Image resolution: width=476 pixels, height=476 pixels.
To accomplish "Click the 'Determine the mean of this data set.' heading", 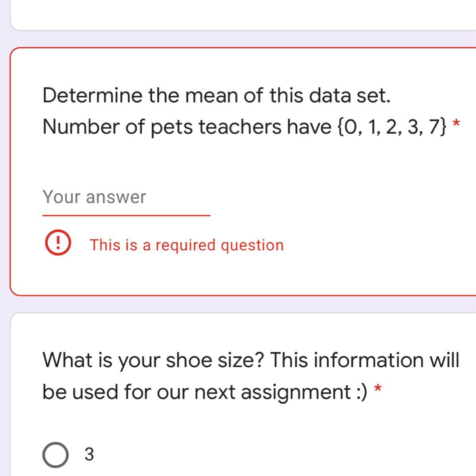I will coord(216,96).
